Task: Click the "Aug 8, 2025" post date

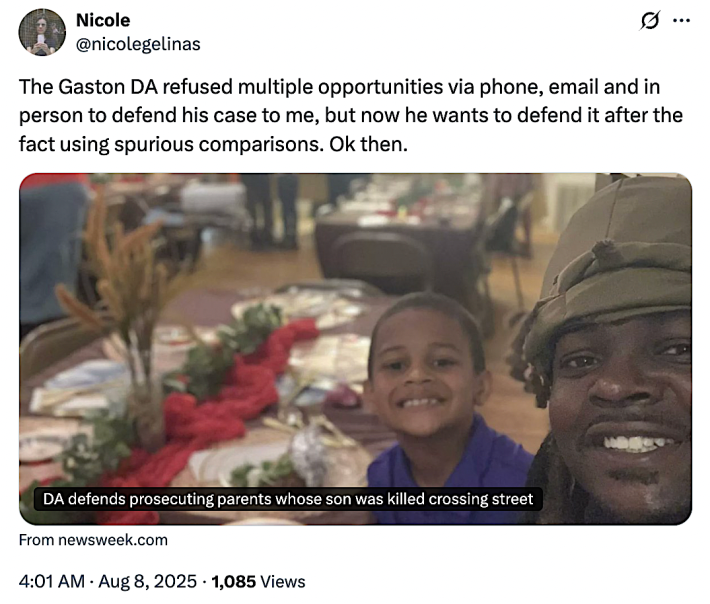Action: [157, 581]
